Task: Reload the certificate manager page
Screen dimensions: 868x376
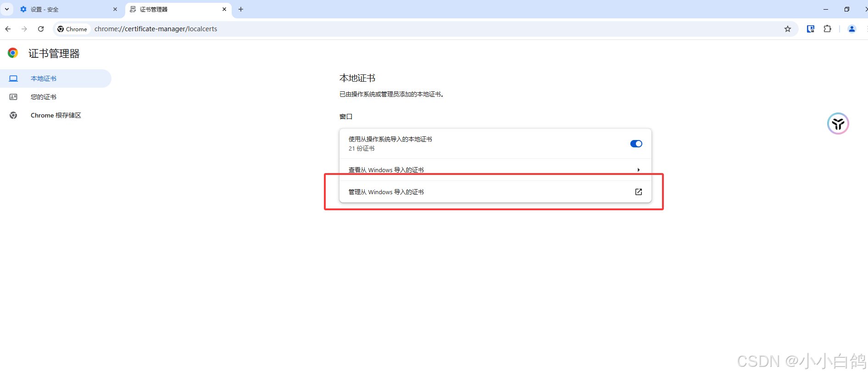Action: click(41, 29)
